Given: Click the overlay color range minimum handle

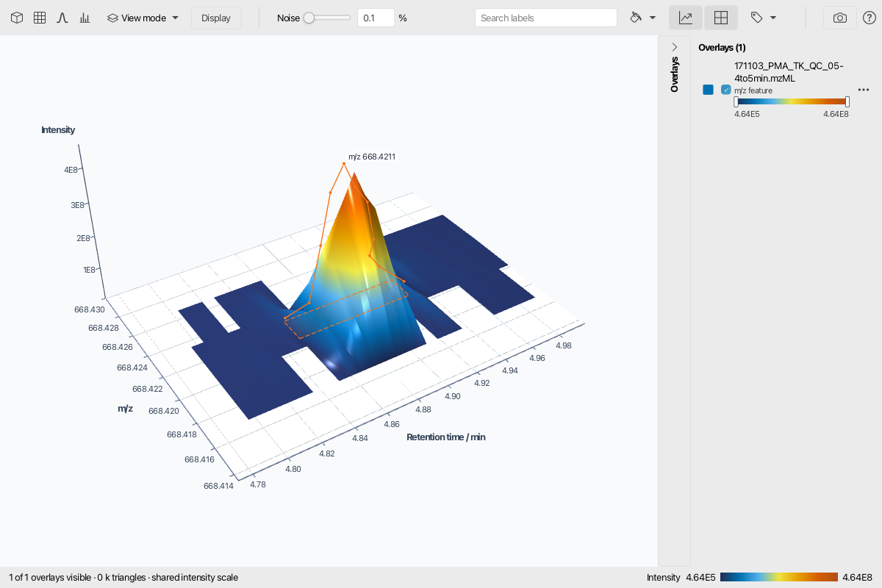Looking at the screenshot, I should pyautogui.click(x=736, y=101).
